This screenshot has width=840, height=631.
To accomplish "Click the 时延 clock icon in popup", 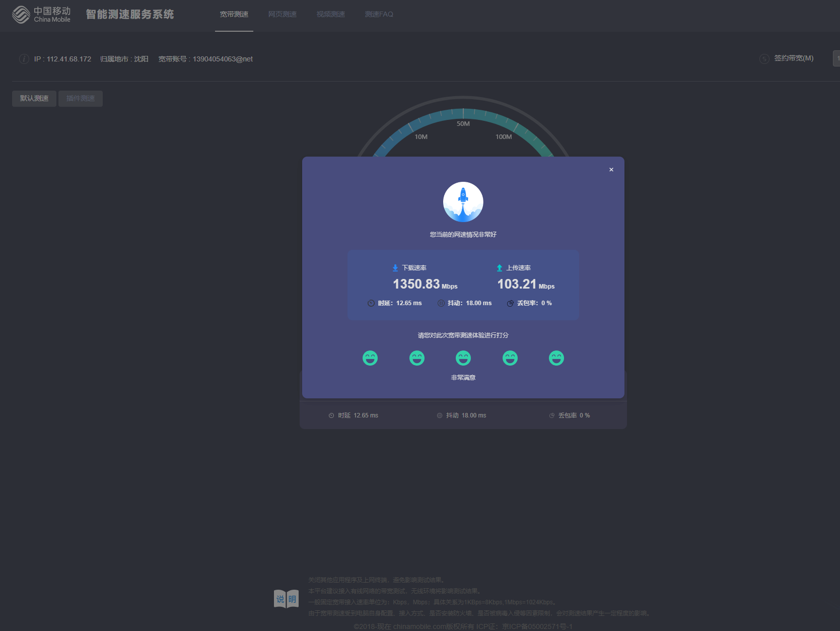I will 371,303.
